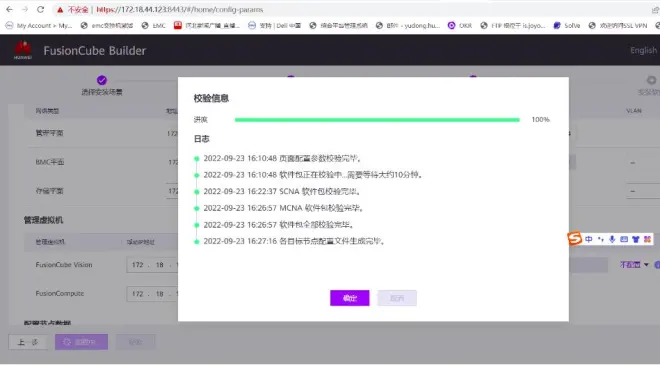The height and width of the screenshot is (366, 660).
Task: Click the green verification progress bar
Action: [377, 120]
